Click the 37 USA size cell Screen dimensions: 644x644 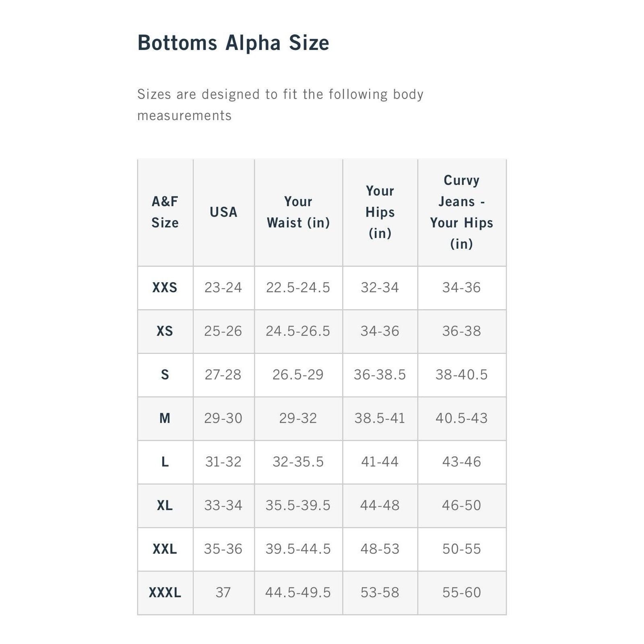223,592
